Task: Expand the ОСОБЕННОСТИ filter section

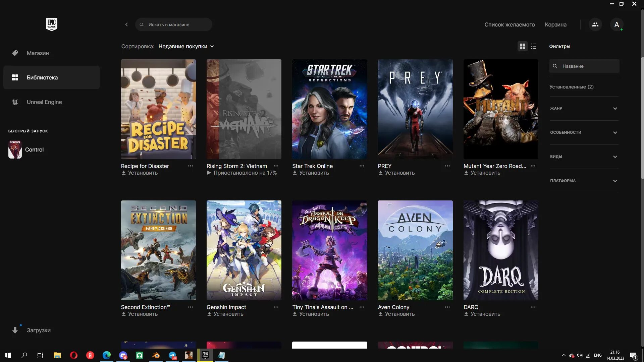Action: coord(584,133)
